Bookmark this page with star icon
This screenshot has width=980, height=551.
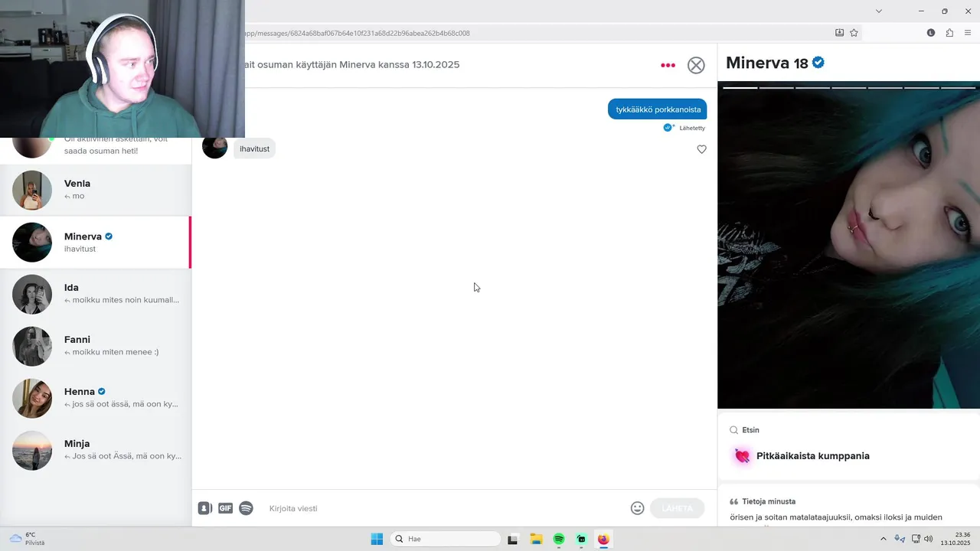pos(854,33)
